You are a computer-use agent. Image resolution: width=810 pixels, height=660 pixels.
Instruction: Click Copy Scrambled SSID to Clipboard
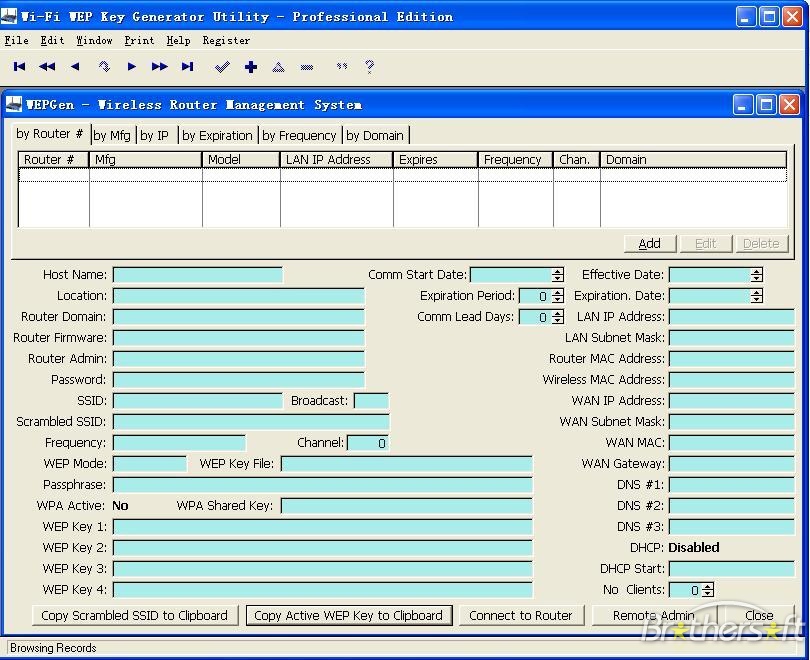click(135, 616)
